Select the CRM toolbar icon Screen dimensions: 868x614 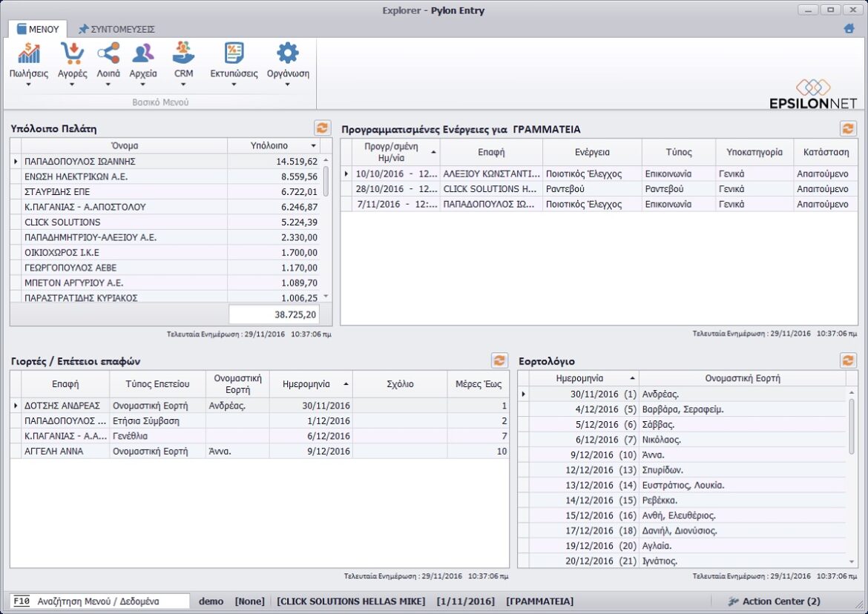[183, 53]
